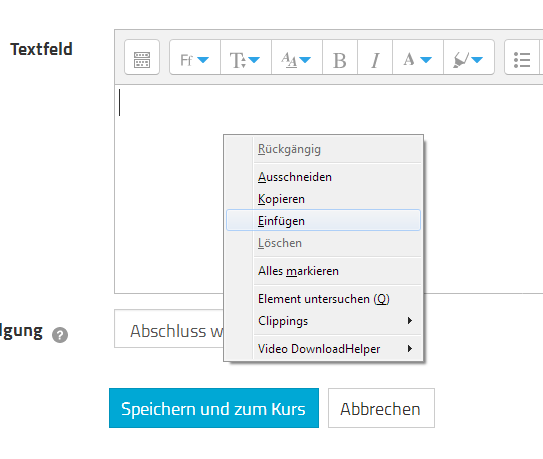Click the Speichern und zum Kurs button
The image size is (543, 459).
click(214, 408)
